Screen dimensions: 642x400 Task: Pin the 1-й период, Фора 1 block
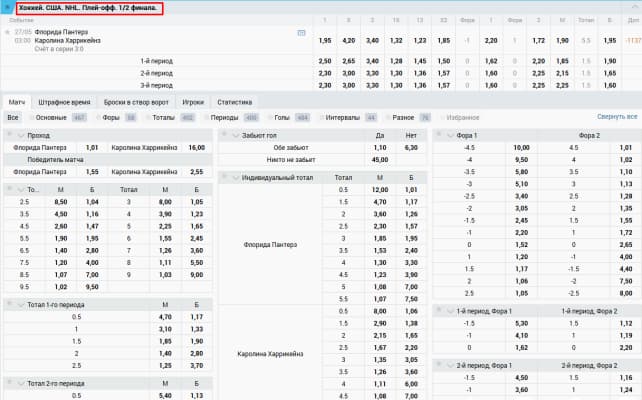pyautogui.click(x=439, y=310)
